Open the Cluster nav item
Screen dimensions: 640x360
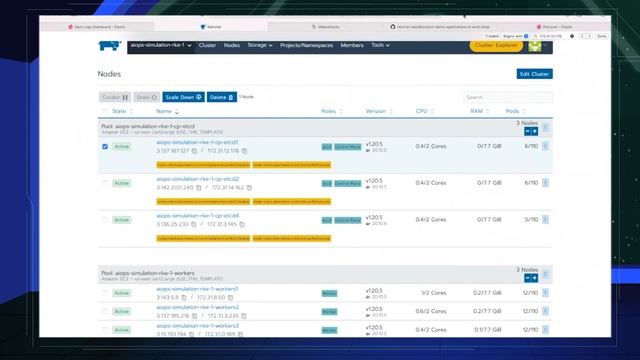coord(207,45)
